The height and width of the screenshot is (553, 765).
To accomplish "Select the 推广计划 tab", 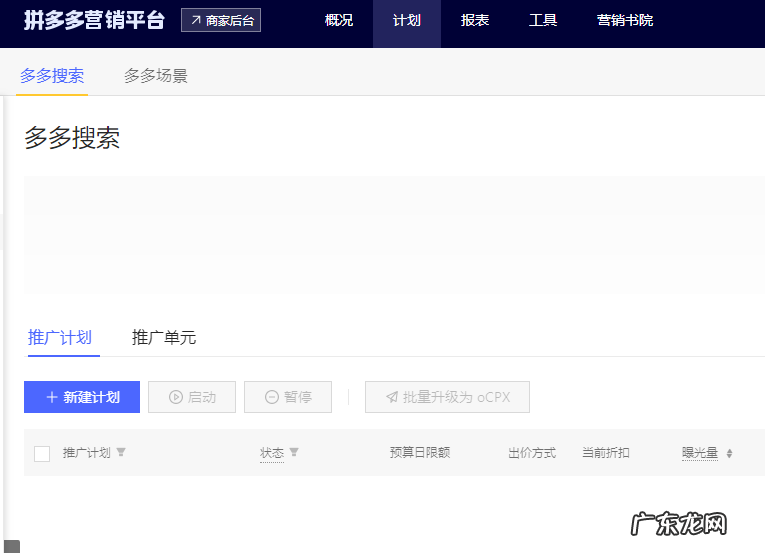I will (x=60, y=337).
